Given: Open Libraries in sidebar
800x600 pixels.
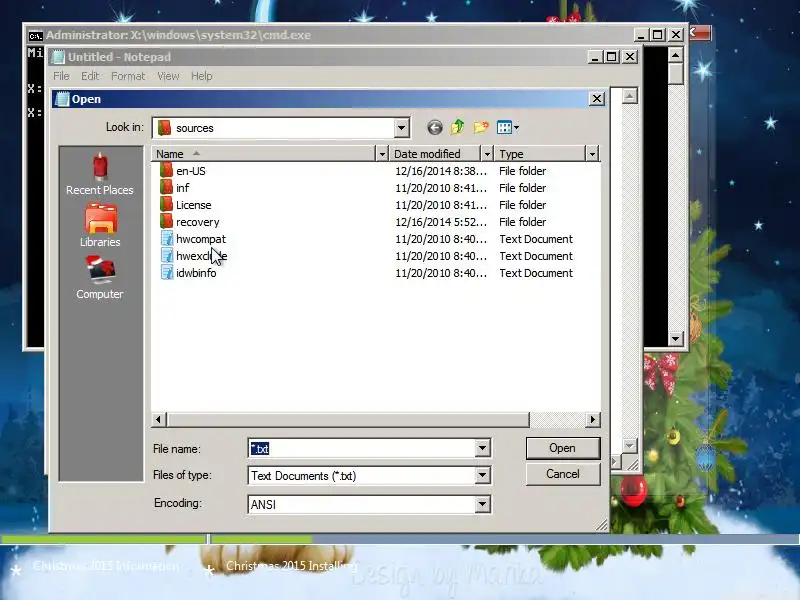Looking at the screenshot, I should (x=101, y=226).
